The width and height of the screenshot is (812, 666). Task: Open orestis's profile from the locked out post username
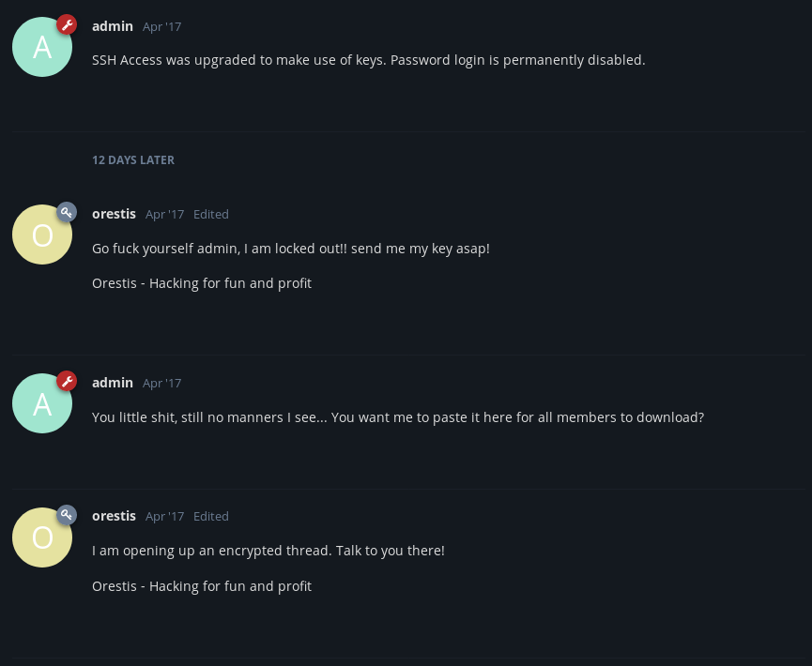(114, 214)
